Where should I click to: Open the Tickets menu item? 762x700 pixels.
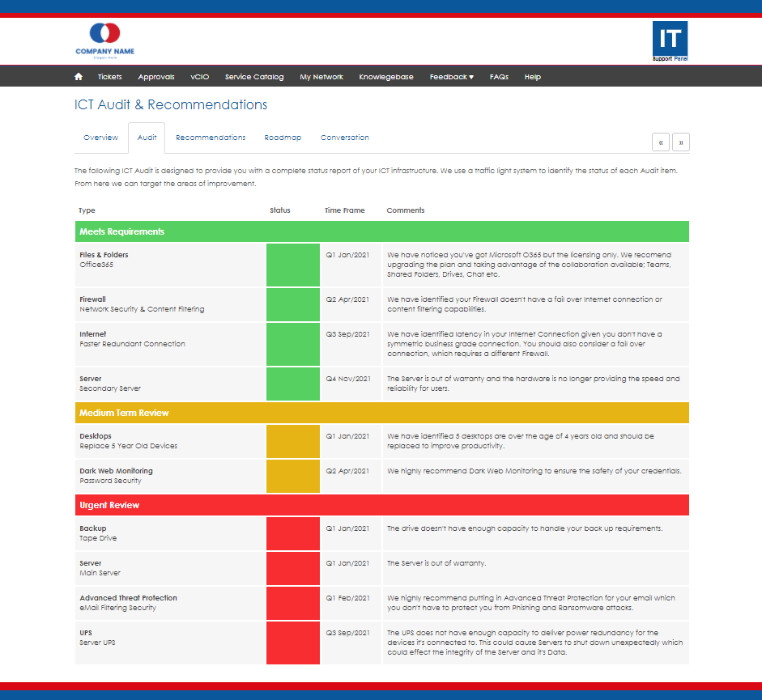click(x=109, y=77)
